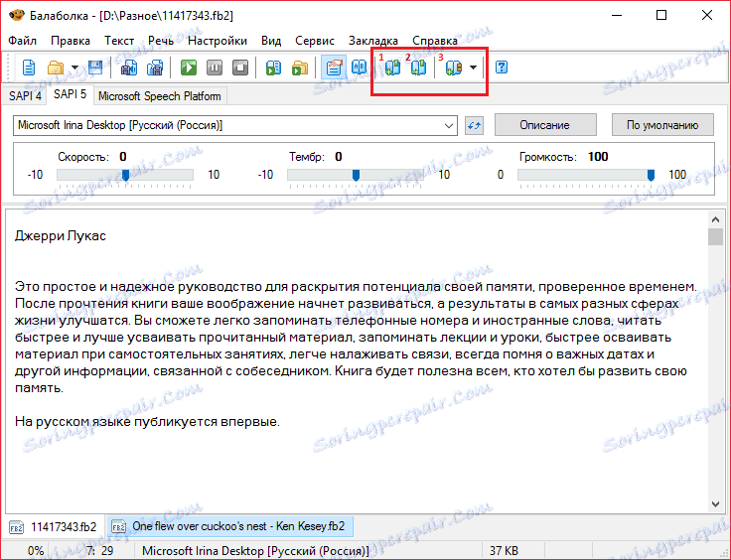731x560 pixels.
Task: Click down arrow of text scrollbar
Action: [x=715, y=504]
